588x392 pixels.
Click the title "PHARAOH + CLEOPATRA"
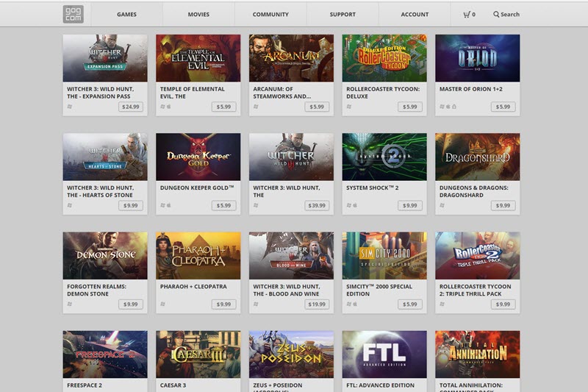(x=193, y=286)
